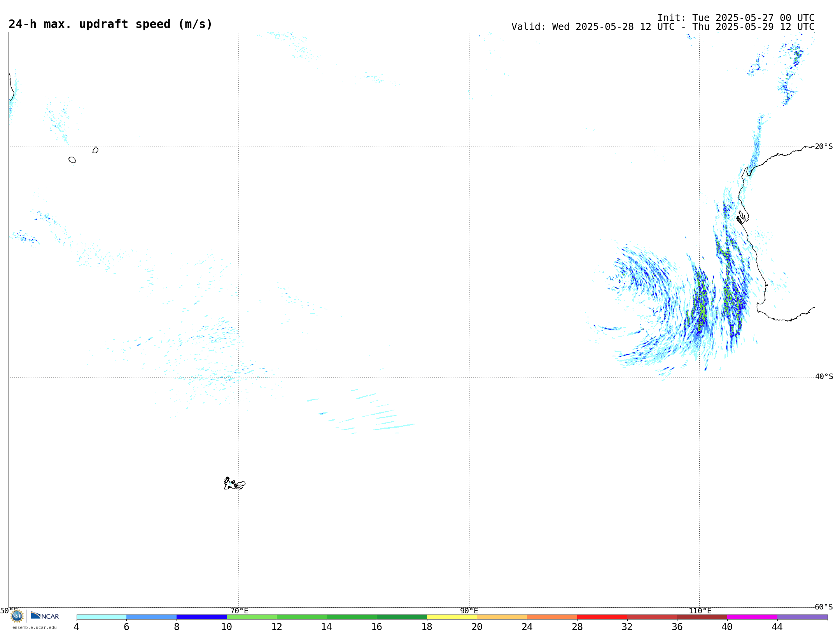Click the colorbar tick label '36'
The width and height of the screenshot is (840, 632).
(677, 627)
